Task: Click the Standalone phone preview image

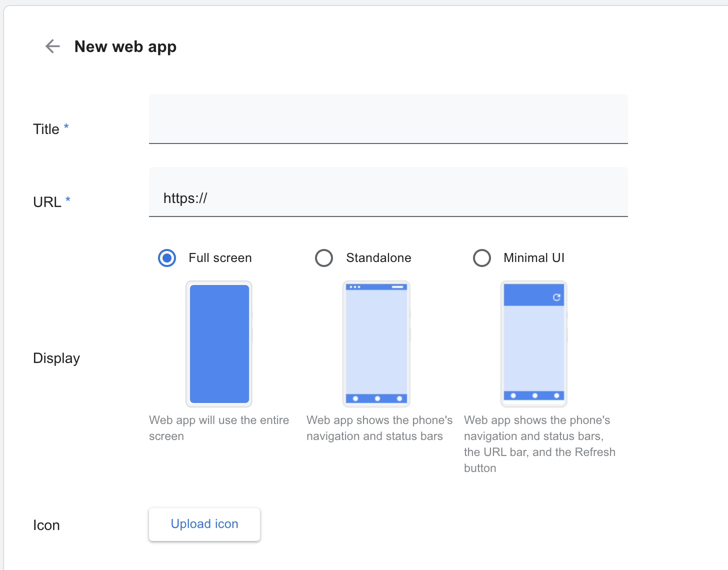Action: [x=376, y=344]
